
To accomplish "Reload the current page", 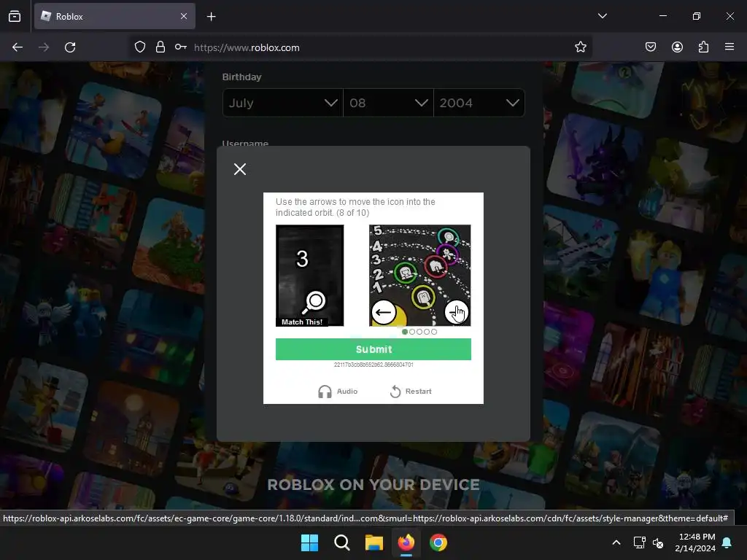I will click(70, 47).
